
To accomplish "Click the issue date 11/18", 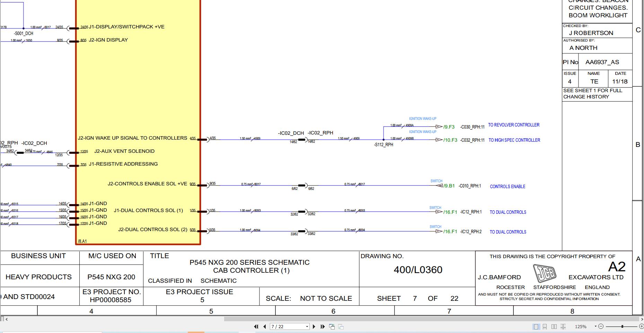I will click(x=620, y=82).
